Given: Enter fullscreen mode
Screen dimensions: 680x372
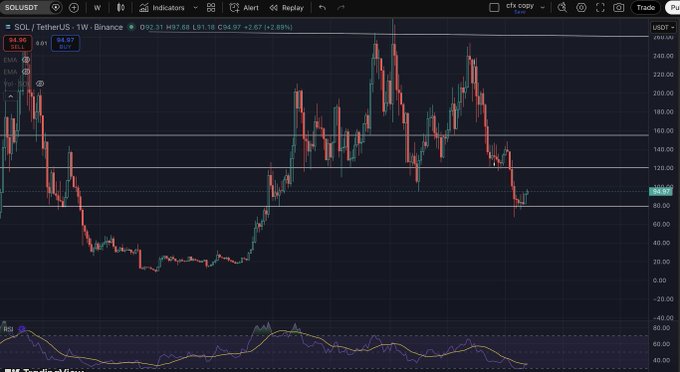Looking at the screenshot, I should pos(600,7).
